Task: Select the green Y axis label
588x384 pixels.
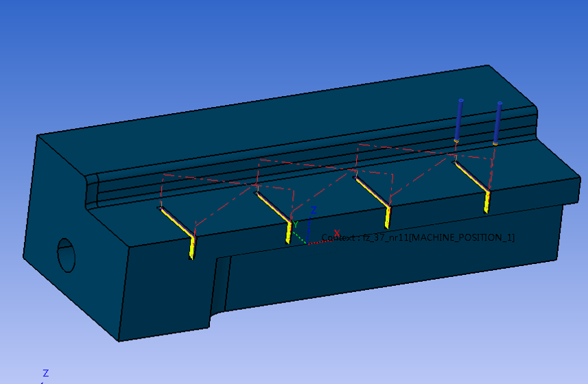Action: [x=296, y=224]
